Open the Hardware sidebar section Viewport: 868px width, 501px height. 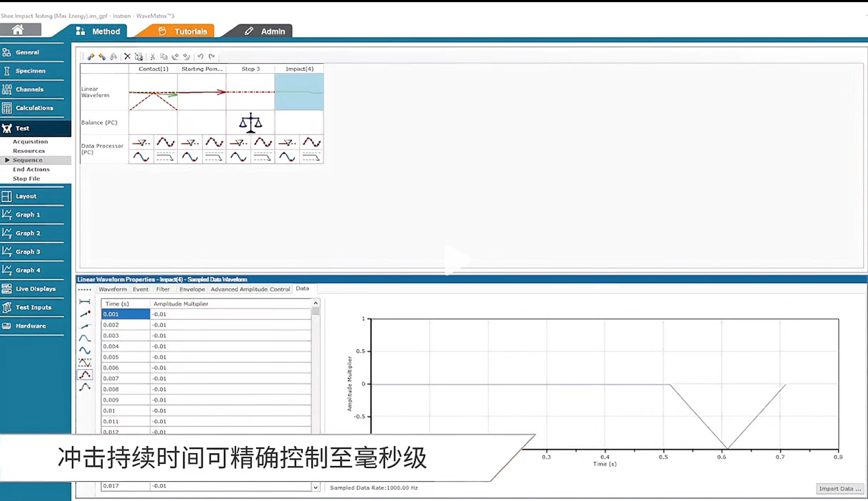31,326
